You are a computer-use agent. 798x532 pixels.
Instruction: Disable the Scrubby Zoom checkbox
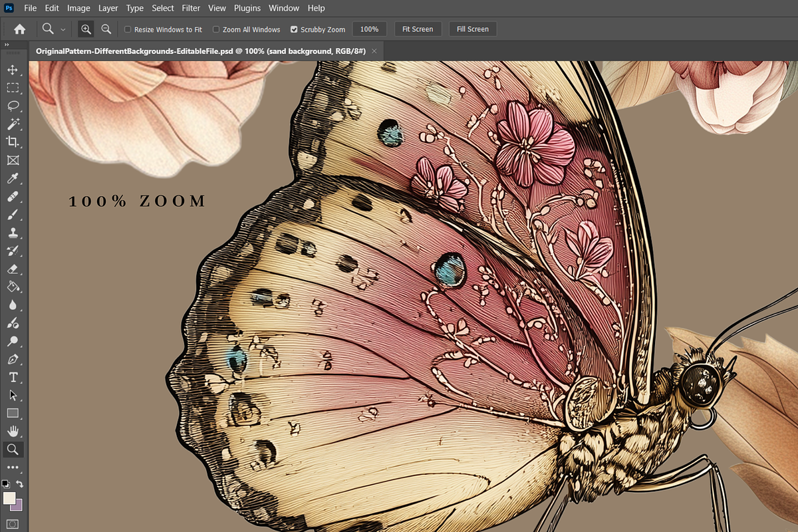pos(294,29)
